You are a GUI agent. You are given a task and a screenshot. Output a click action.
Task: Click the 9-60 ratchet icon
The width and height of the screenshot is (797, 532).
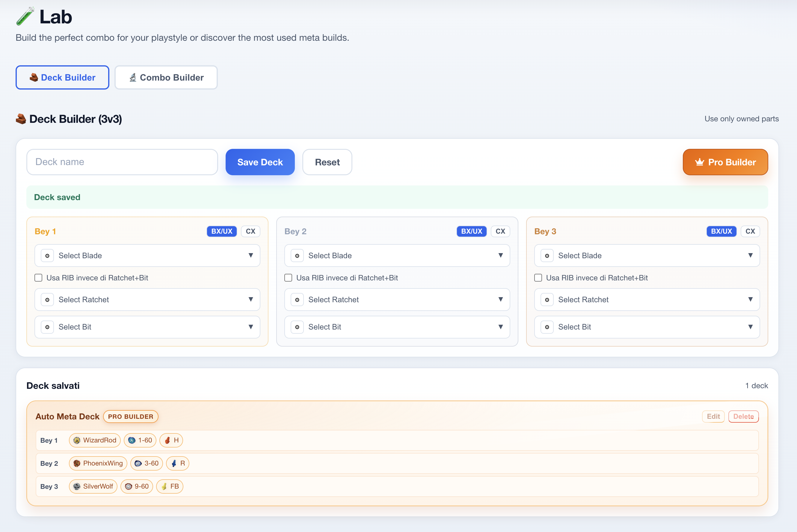click(128, 486)
